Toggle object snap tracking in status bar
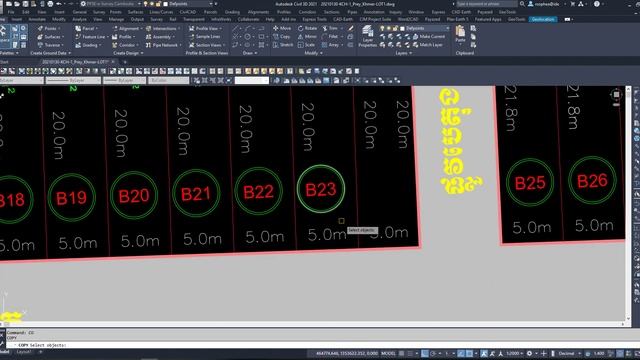 [x=461, y=353]
